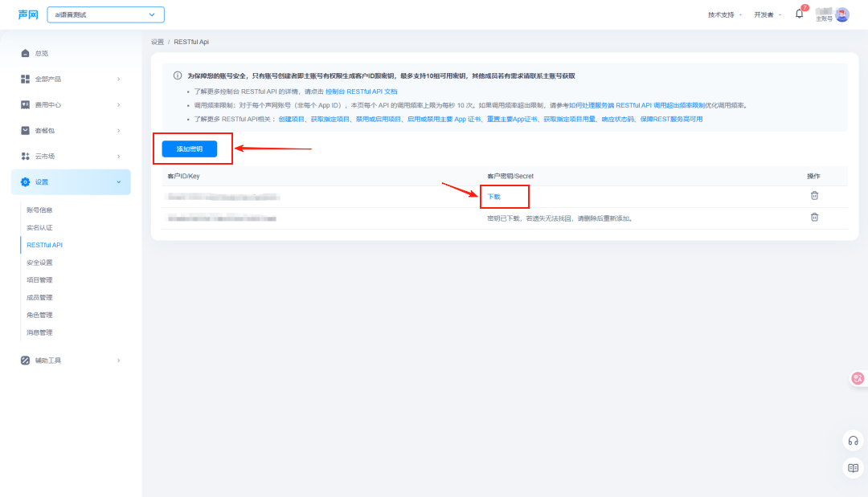Viewport: 868px width, 497px height.
Task: Go to 角色管理 in settings
Action: coord(39,315)
